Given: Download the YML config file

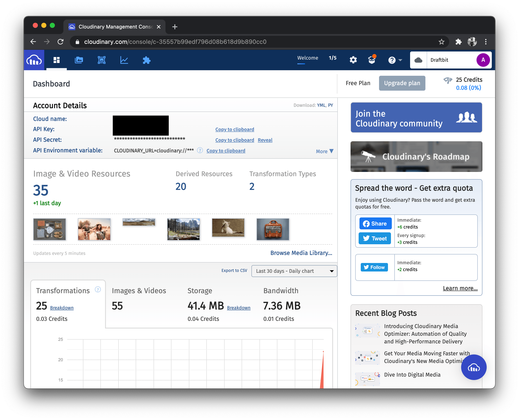Looking at the screenshot, I should (321, 105).
